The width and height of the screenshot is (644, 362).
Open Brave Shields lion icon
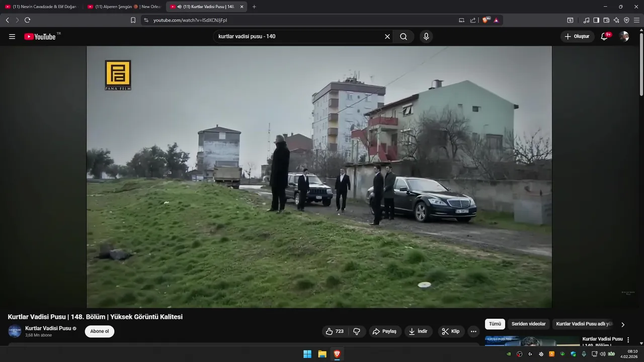(486, 20)
